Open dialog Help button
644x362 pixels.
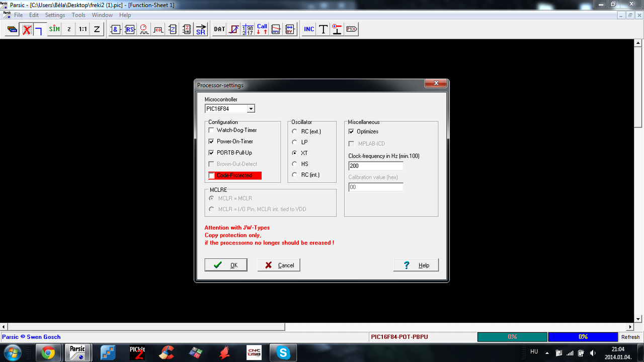[416, 265]
